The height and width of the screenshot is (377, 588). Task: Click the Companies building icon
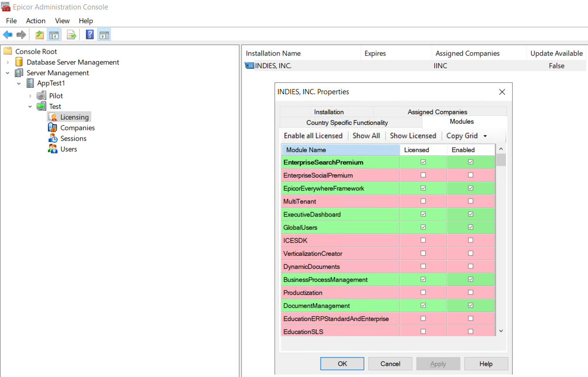coord(53,128)
